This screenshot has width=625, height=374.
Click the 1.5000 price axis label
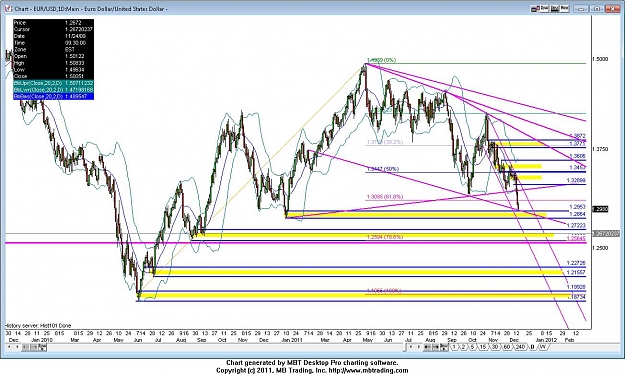pos(600,59)
